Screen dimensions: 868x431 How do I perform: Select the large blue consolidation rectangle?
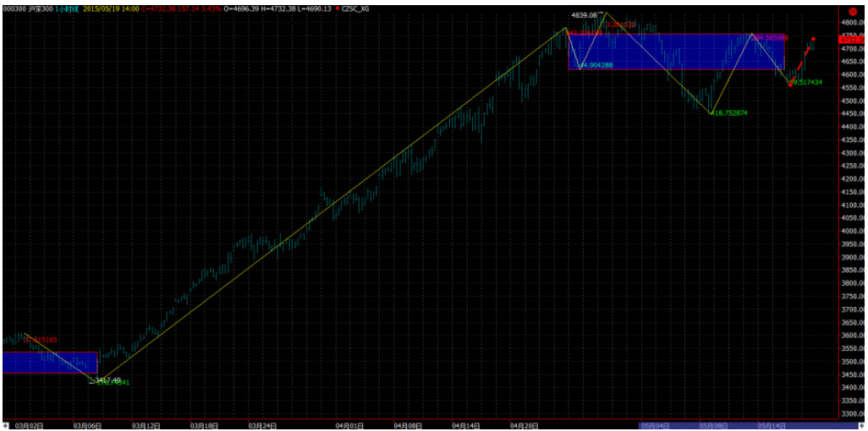(675, 52)
